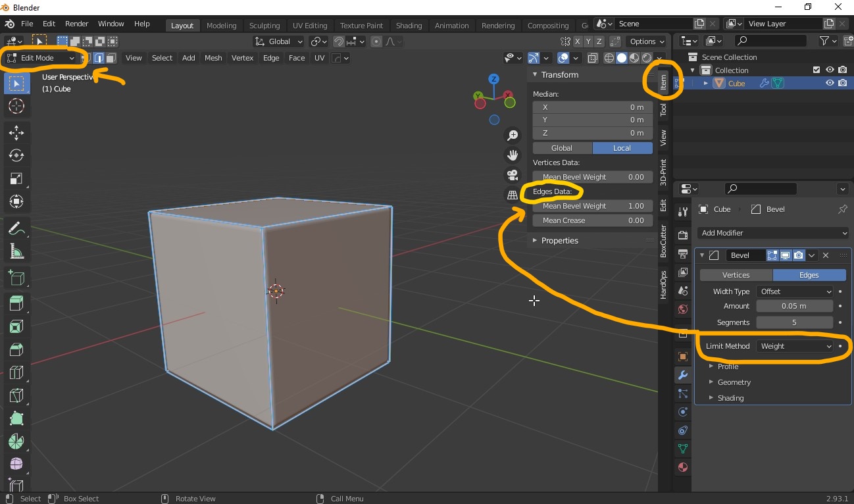Hide the Cube object in the outliner
This screenshot has width=854, height=504.
tap(830, 83)
